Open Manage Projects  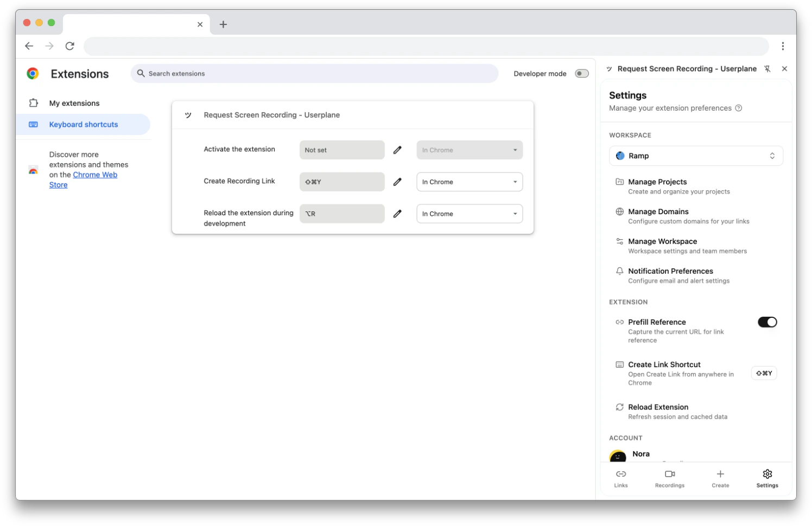tap(696, 186)
